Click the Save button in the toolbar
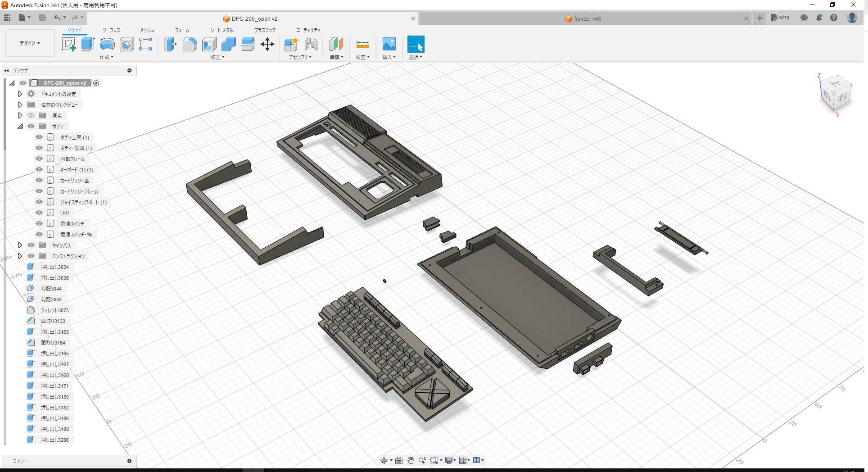 click(x=42, y=17)
